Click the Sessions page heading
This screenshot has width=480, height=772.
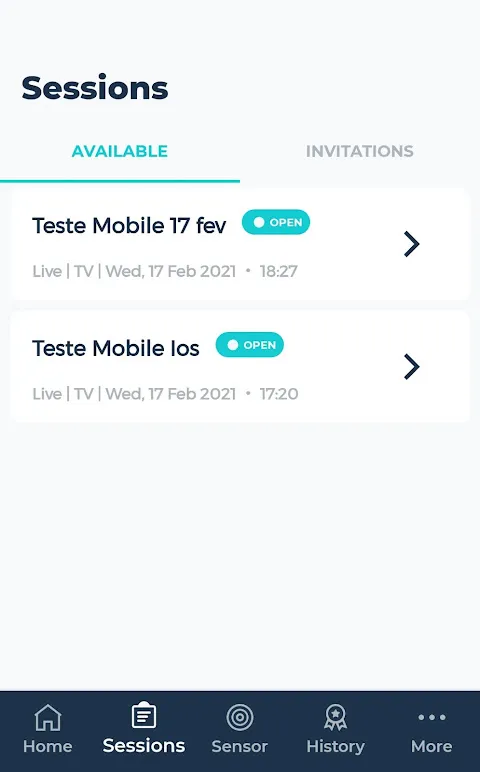(x=95, y=88)
